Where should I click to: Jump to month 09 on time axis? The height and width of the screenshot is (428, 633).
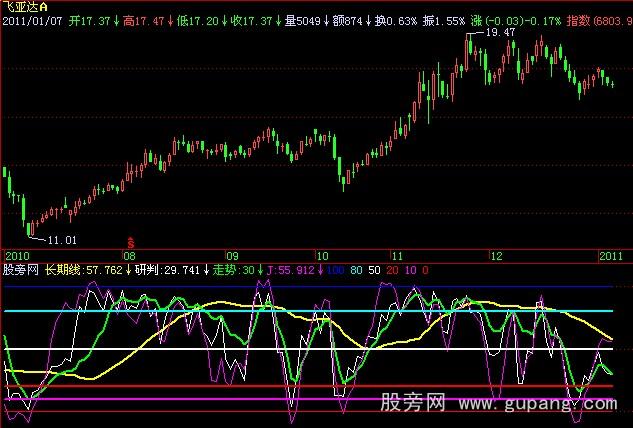coord(232,255)
